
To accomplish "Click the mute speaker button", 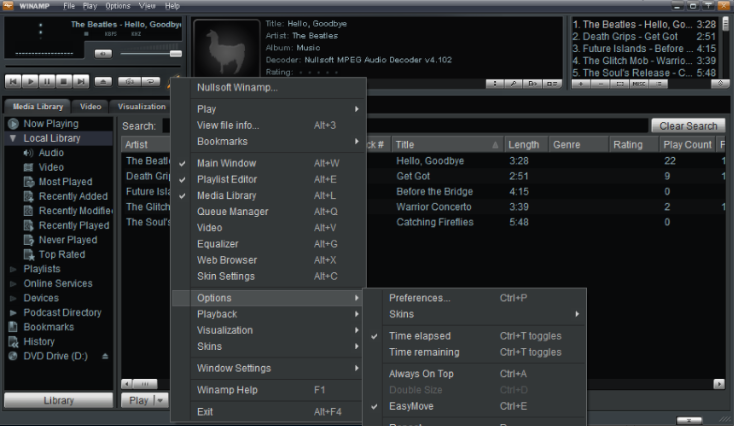I will 103,53.
